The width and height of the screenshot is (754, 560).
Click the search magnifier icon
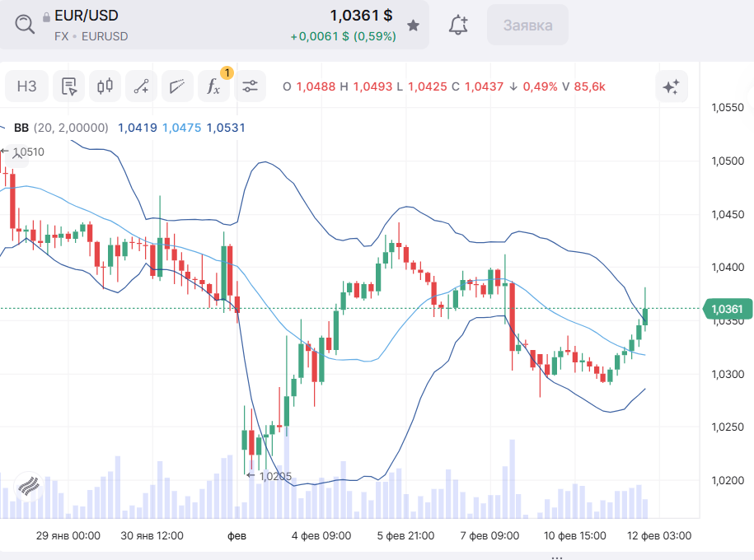pyautogui.click(x=25, y=24)
